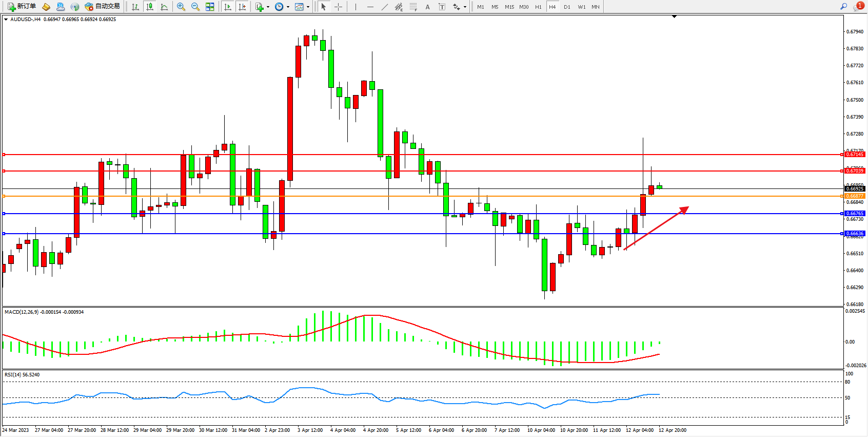Toggle AutoTrading (自动交易) button
This screenshot has width=868, height=437.
(103, 7)
